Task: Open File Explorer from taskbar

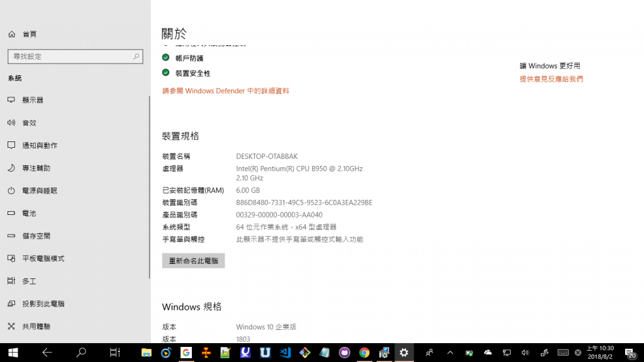Action: [146, 353]
